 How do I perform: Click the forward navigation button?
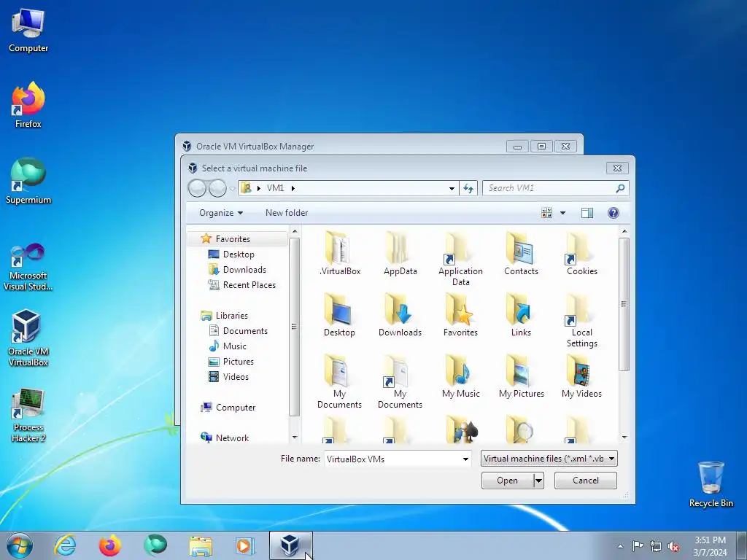[x=217, y=189]
